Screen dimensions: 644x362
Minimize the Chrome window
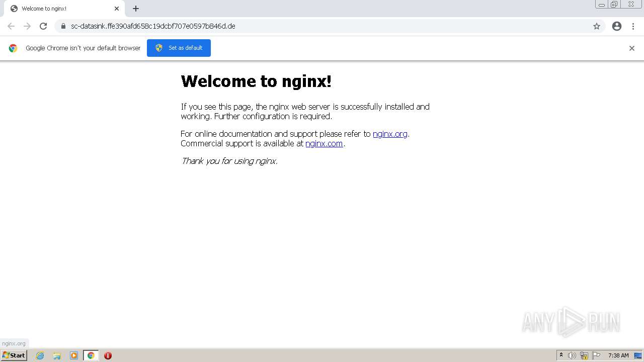[602, 5]
